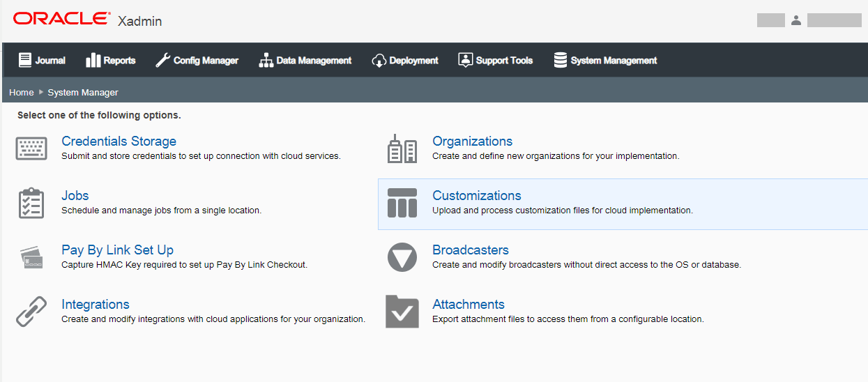868x382 pixels.
Task: Click 'Capture HMAC Key required' description text
Action: click(184, 265)
